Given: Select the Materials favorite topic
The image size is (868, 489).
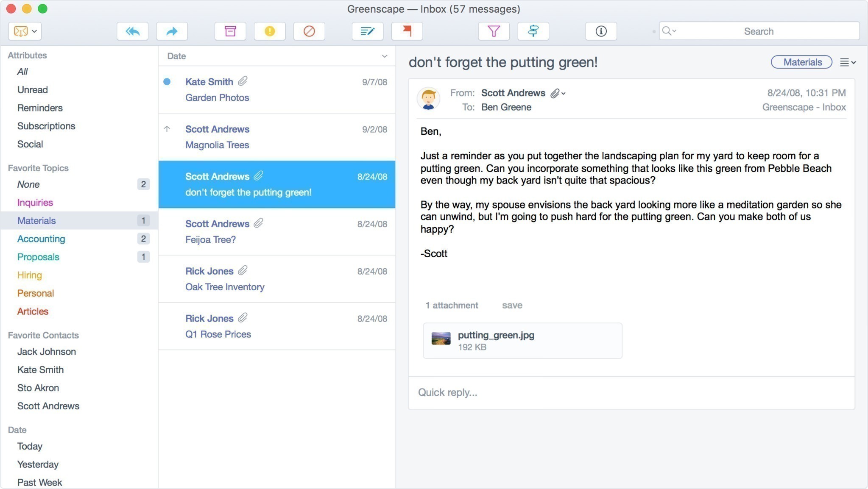Looking at the screenshot, I should coord(36,221).
